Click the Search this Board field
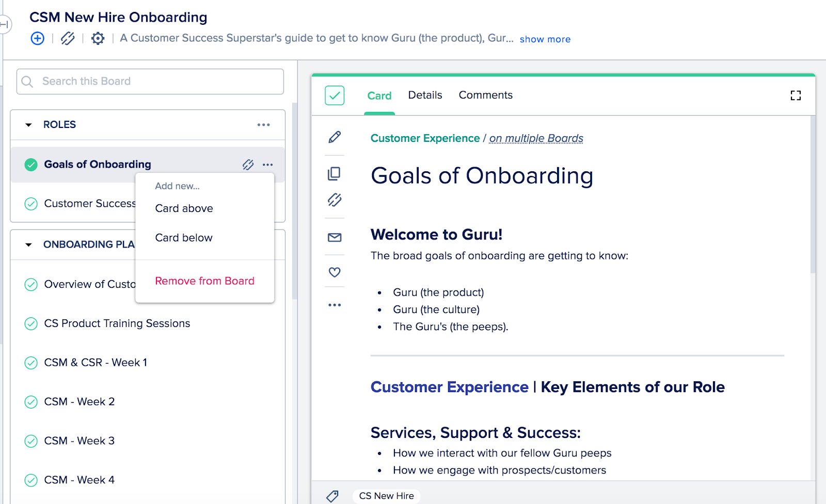The image size is (826, 504). pos(150,82)
